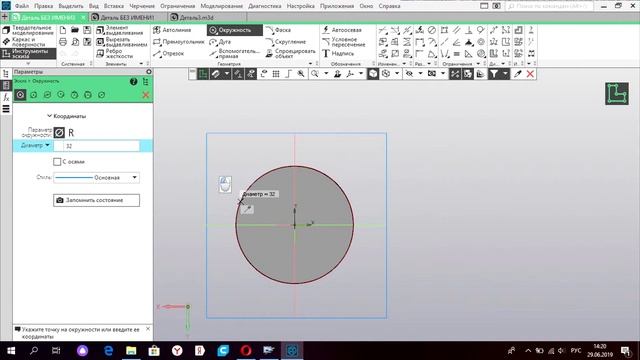This screenshot has width=640, height=360.
Task: Click the tree icon at the top of the left sidebar
Action: pos(6,74)
